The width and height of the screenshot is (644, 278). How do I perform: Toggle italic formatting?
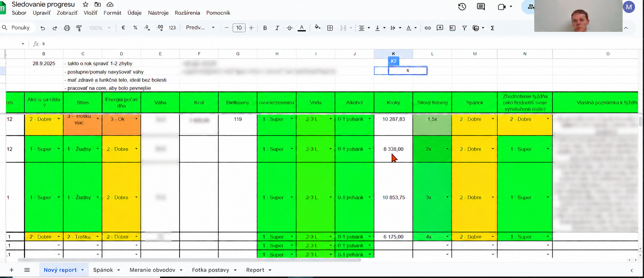[x=277, y=28]
